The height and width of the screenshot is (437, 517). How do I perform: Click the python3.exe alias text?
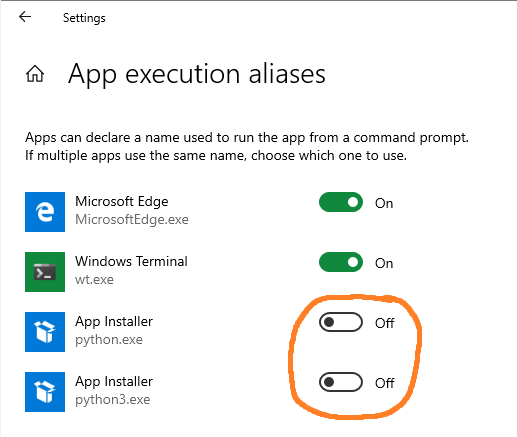(113, 400)
